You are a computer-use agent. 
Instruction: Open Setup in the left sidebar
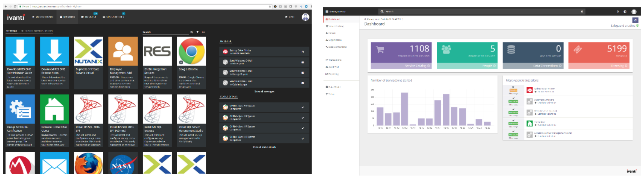click(x=330, y=94)
